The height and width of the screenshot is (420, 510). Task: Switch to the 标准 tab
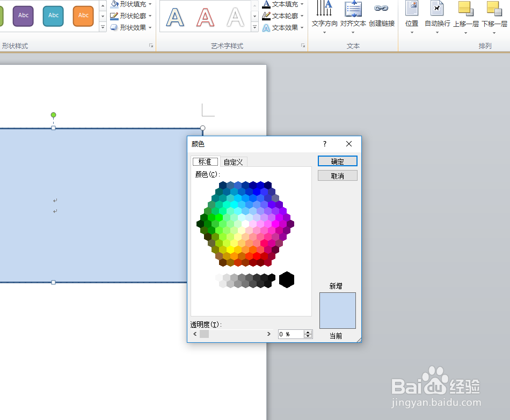pyautogui.click(x=205, y=161)
